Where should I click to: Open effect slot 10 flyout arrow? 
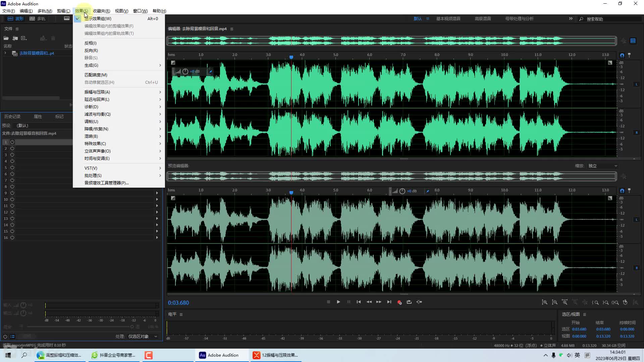pyautogui.click(x=157, y=199)
